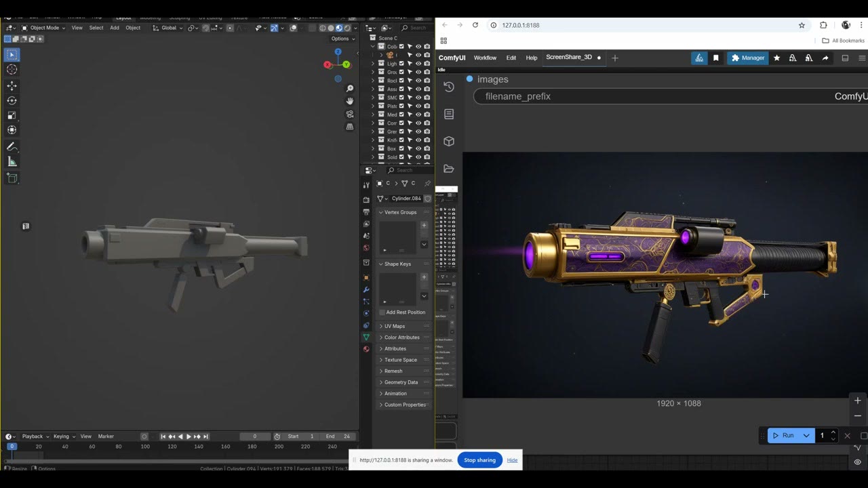Open ComfyUI node library sidebar icon

coord(449,114)
